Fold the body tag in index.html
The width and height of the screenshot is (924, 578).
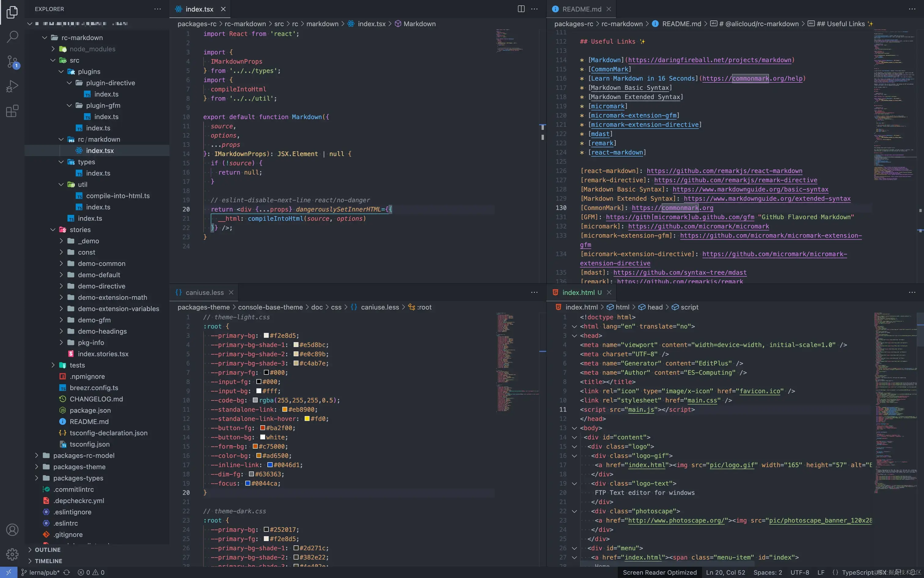(574, 428)
